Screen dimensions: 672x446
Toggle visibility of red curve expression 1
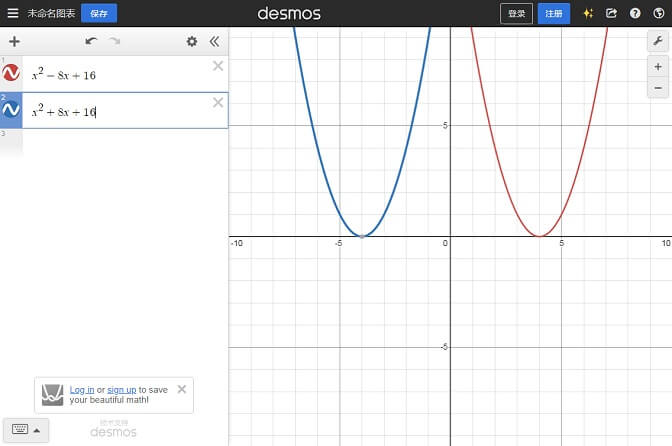pyautogui.click(x=11, y=73)
